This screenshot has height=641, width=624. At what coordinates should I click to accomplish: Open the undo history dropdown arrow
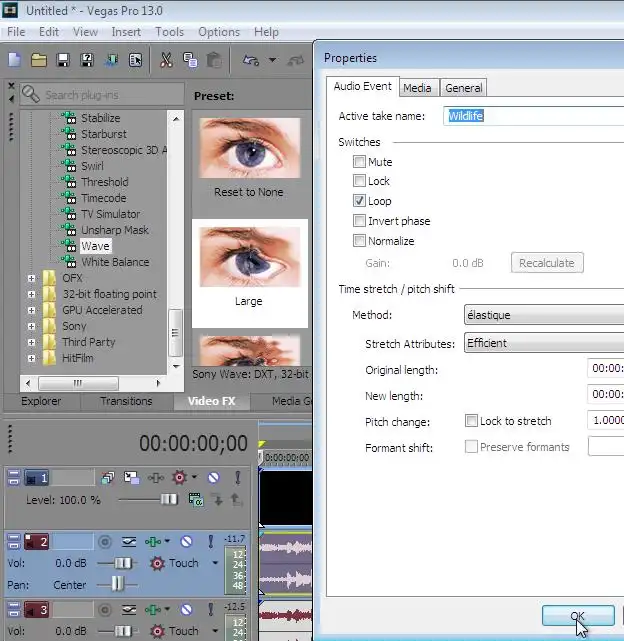272,60
